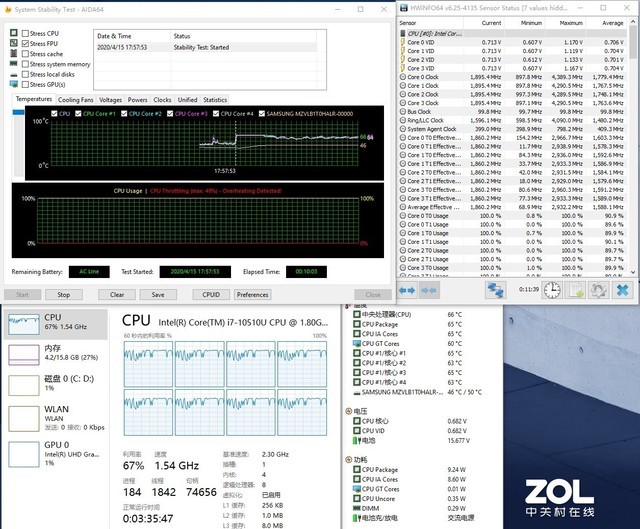
Task: Collapse CPU [#0] Intel Core sensor group
Action: click(x=403, y=33)
